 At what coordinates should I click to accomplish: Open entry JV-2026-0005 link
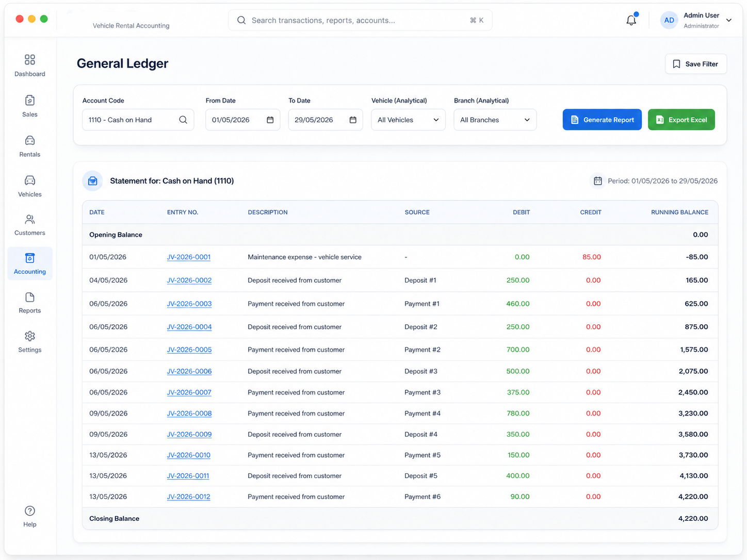point(189,350)
